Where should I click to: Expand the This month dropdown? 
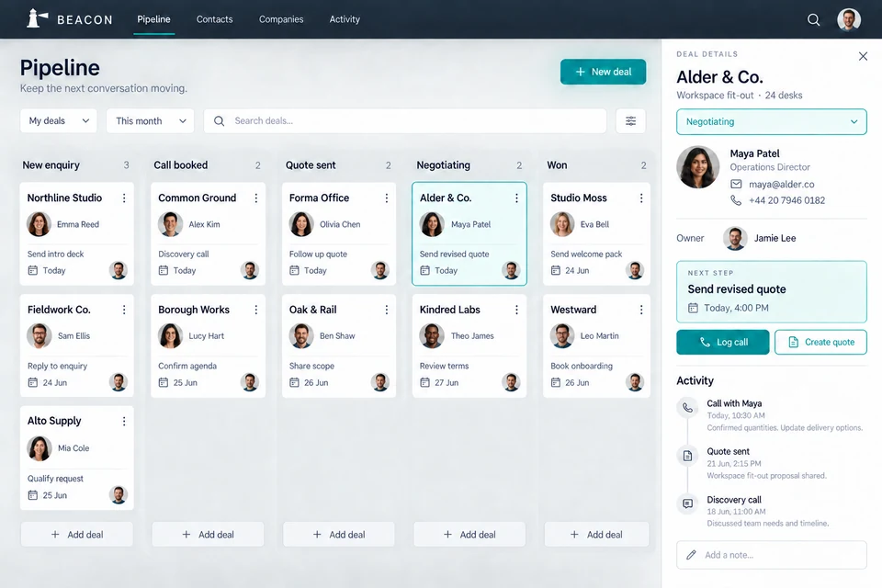coord(150,121)
